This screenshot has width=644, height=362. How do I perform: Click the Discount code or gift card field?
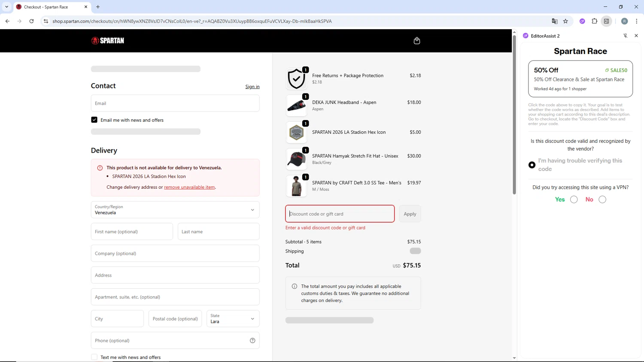click(x=340, y=214)
